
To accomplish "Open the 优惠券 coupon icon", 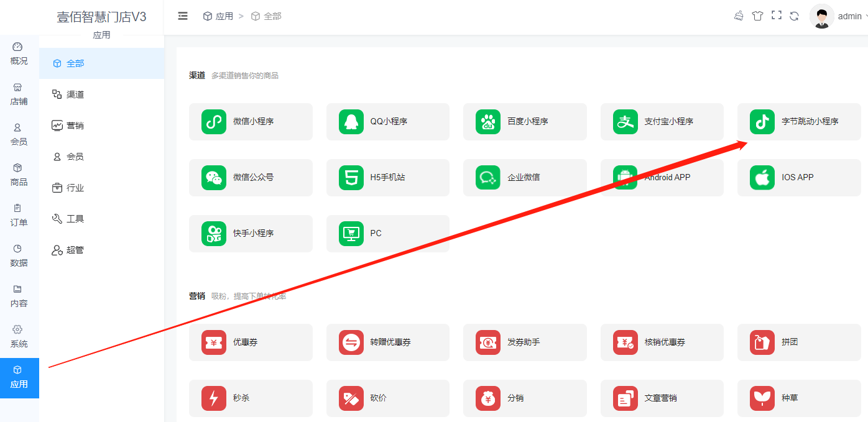I will click(x=214, y=342).
